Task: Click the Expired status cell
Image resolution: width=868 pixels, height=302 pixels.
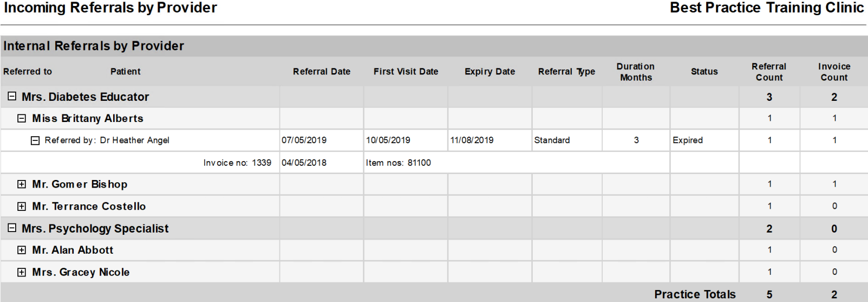Action: (x=688, y=140)
